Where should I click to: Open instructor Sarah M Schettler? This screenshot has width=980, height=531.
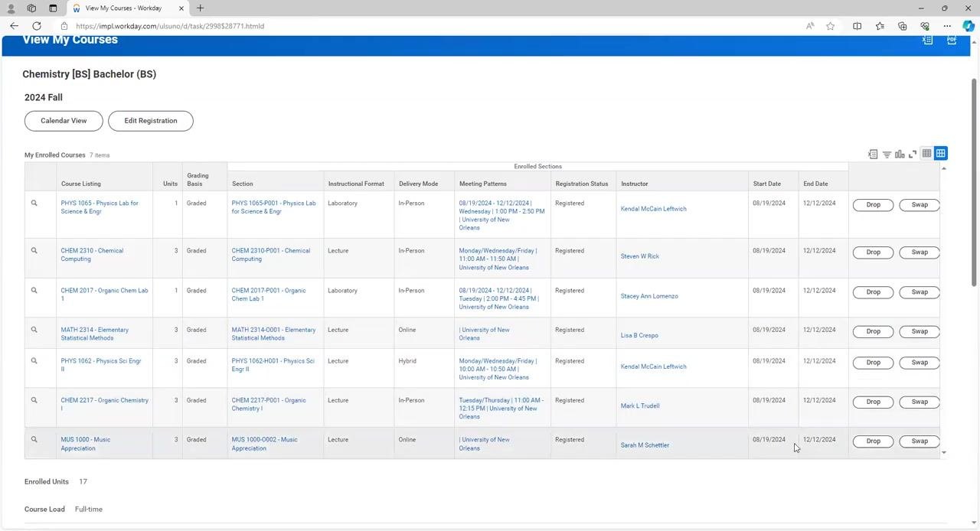click(645, 445)
